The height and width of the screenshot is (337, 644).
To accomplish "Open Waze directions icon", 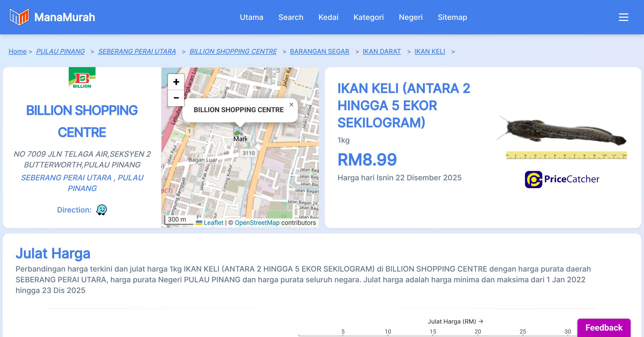I will coord(101,210).
